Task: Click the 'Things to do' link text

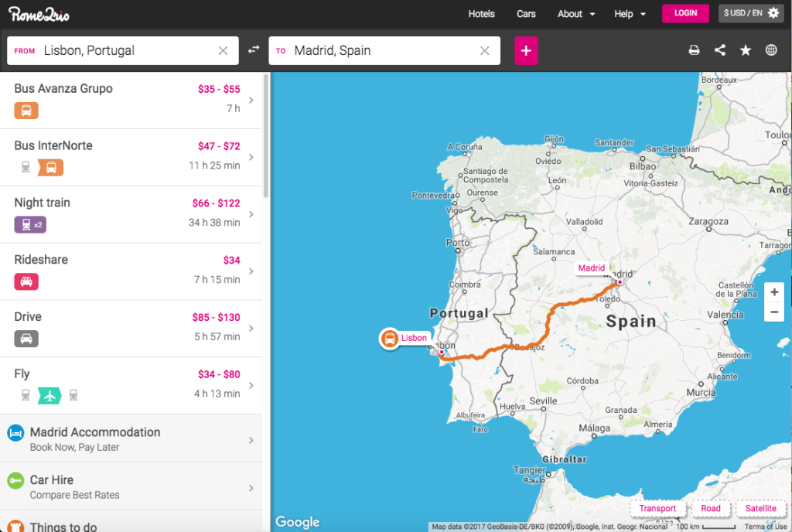Action: click(63, 527)
